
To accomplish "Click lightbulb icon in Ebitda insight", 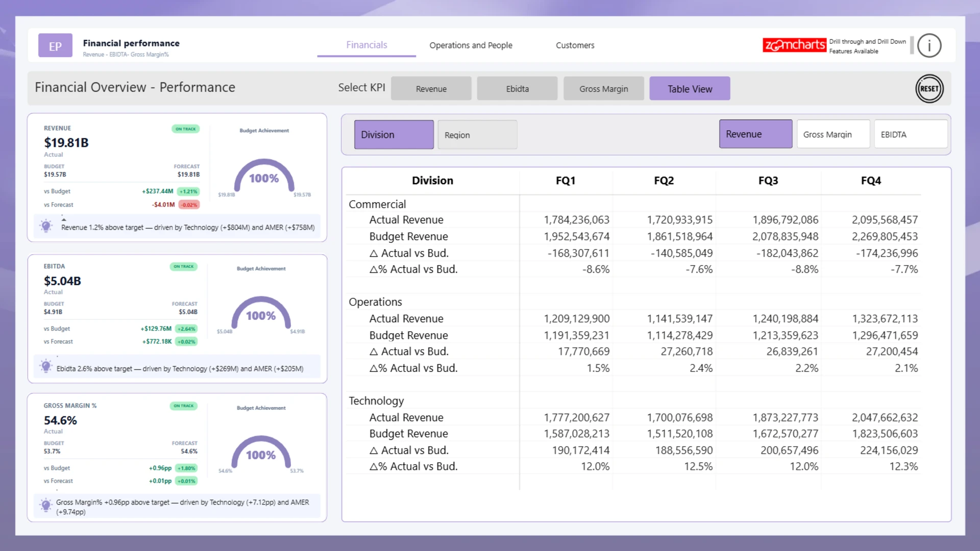I will [x=46, y=366].
